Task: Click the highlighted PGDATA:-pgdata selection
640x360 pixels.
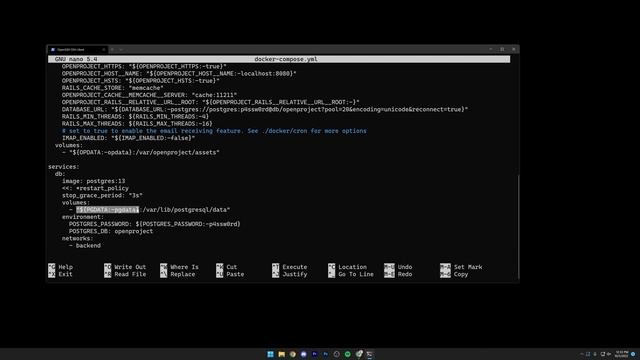Action: 107,210
